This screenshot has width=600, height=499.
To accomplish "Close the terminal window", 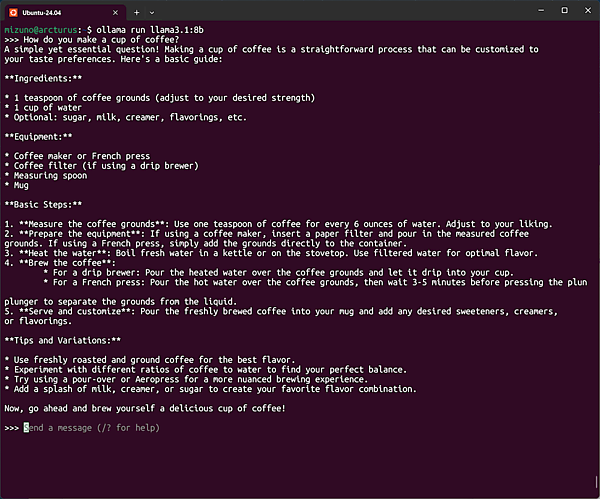I will (x=588, y=10).
